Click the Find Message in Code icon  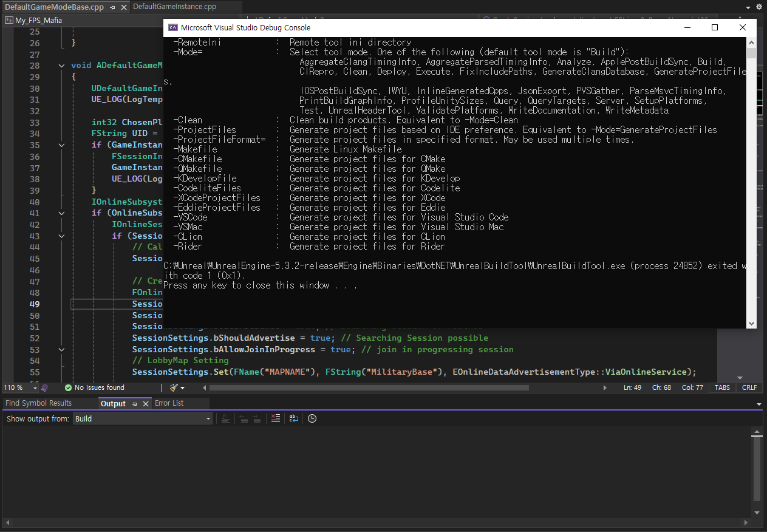pyautogui.click(x=225, y=418)
